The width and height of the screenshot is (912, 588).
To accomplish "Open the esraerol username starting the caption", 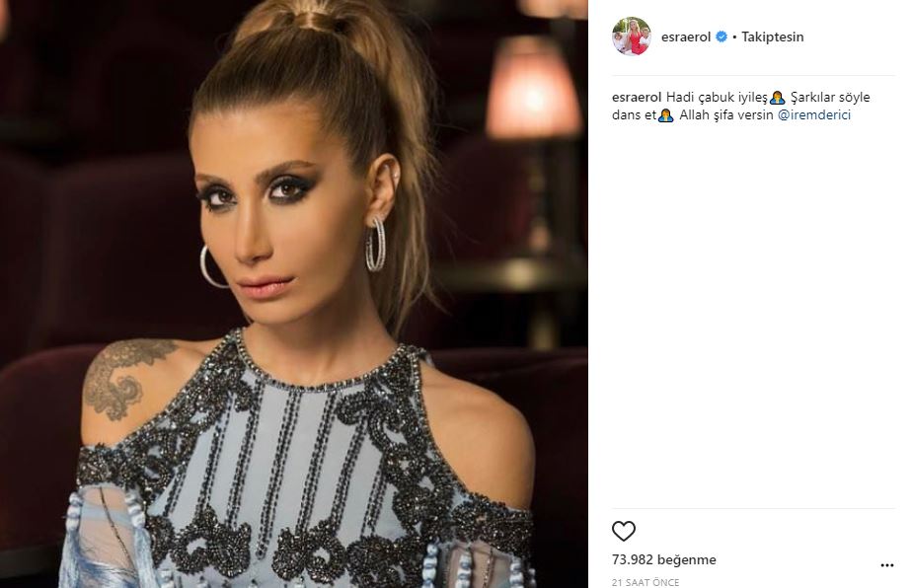I will [637, 97].
